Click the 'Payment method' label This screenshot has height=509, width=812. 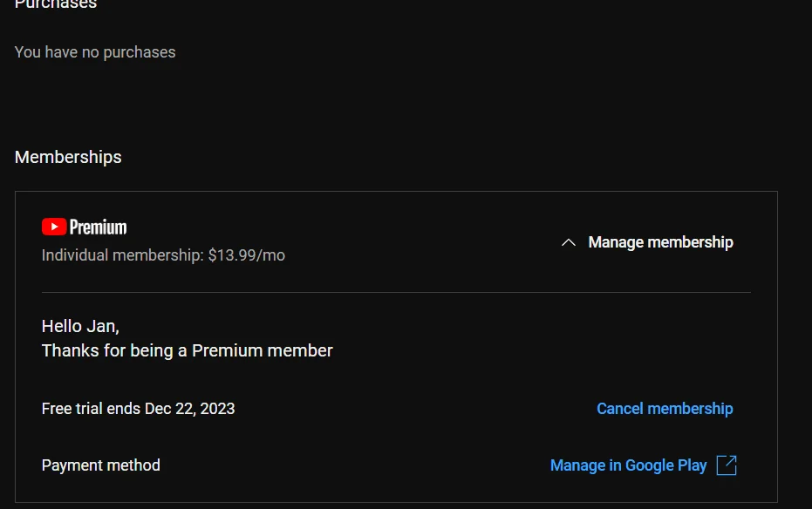point(101,465)
